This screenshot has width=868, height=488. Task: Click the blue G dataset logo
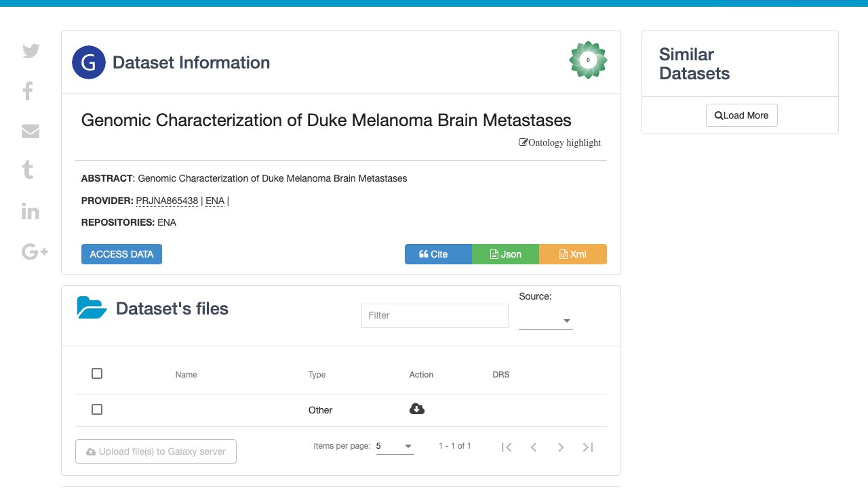point(89,62)
